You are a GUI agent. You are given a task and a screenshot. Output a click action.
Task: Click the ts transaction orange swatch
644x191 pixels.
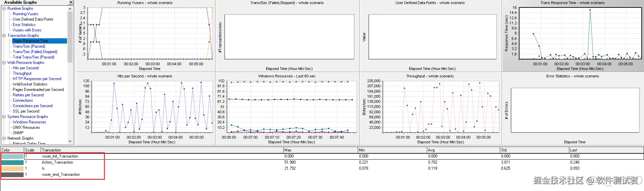click(x=12, y=168)
